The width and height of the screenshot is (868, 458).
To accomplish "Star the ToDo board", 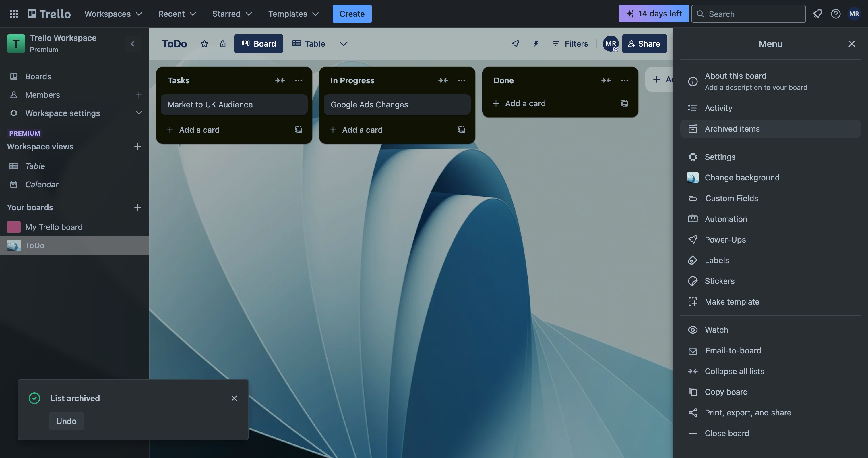I will [204, 43].
